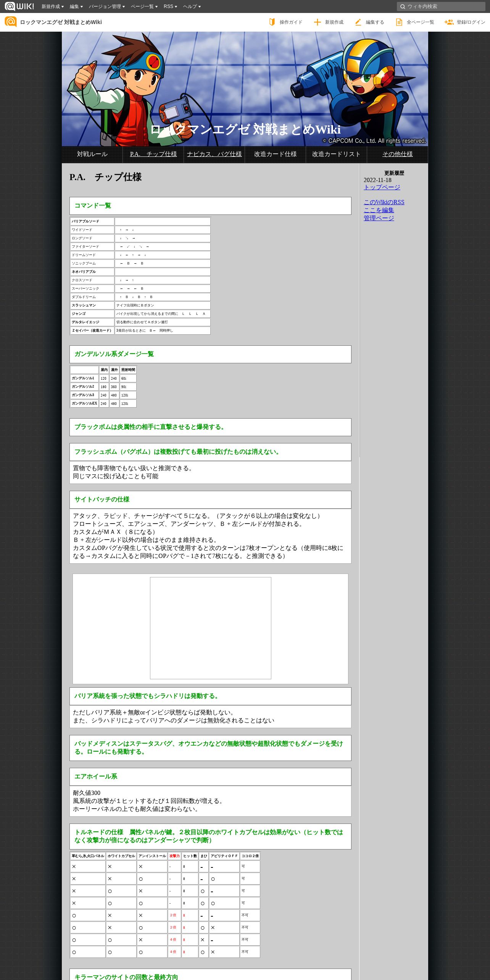Click the 攻撃力 red column header
Viewport: 490px width, 980px height.
[x=174, y=856]
